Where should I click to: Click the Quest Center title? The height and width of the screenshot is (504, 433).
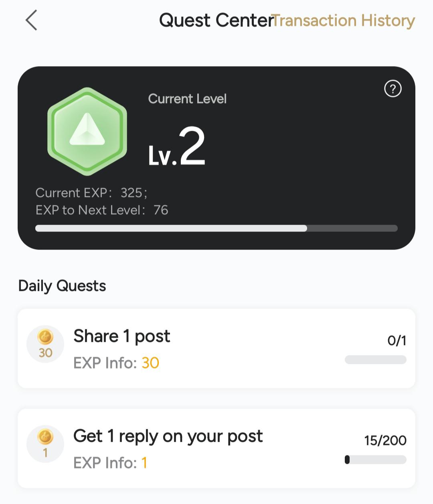[x=216, y=20]
